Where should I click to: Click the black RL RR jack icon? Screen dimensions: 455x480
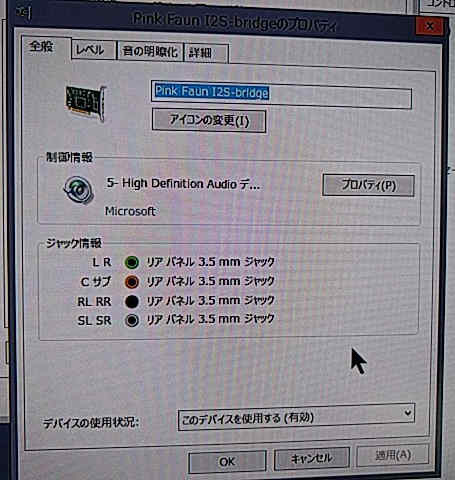pos(132,301)
